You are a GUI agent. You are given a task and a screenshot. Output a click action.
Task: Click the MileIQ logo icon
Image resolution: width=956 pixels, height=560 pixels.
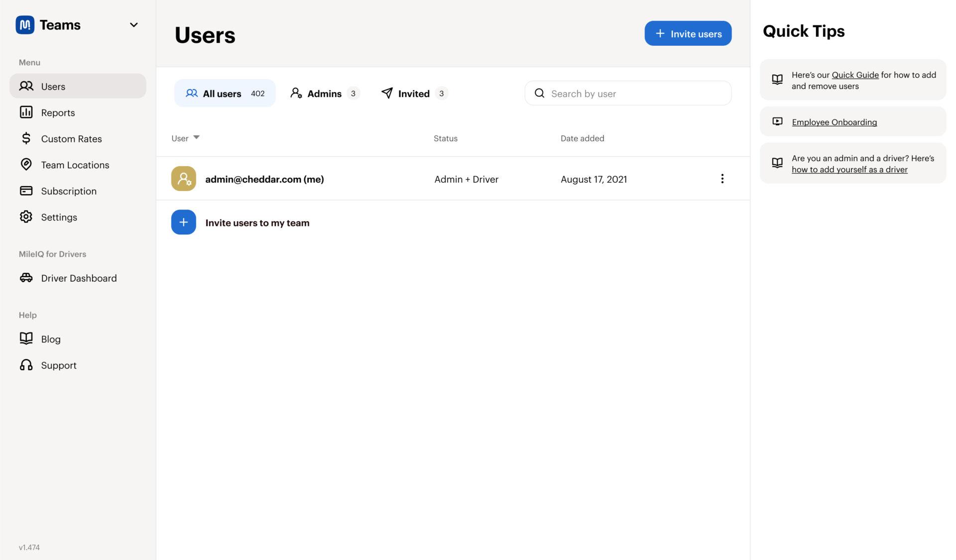(x=25, y=25)
